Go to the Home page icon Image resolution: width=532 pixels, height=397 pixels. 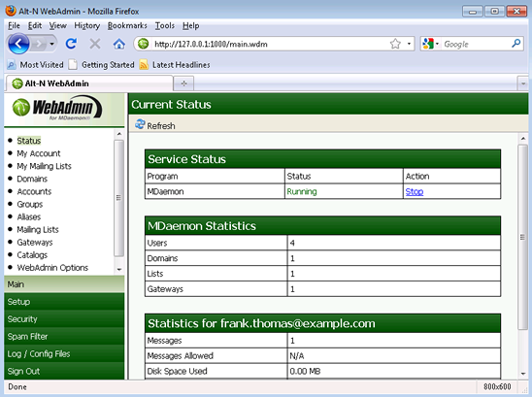click(119, 44)
